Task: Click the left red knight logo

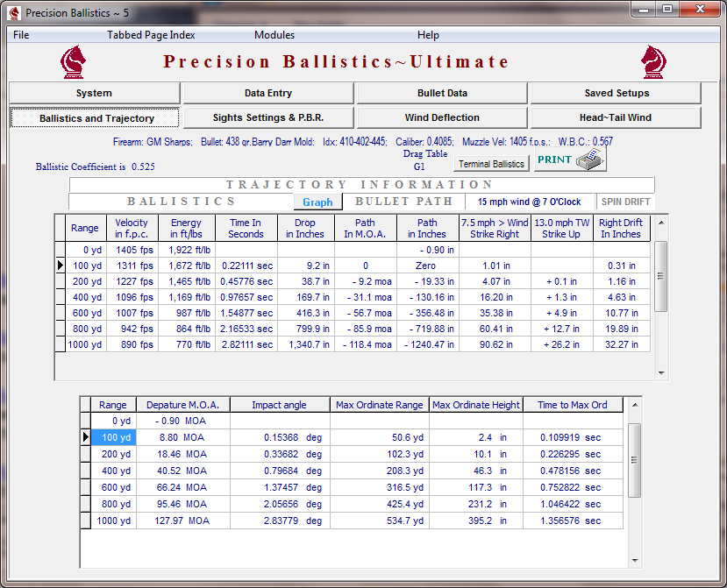Action: click(74, 61)
